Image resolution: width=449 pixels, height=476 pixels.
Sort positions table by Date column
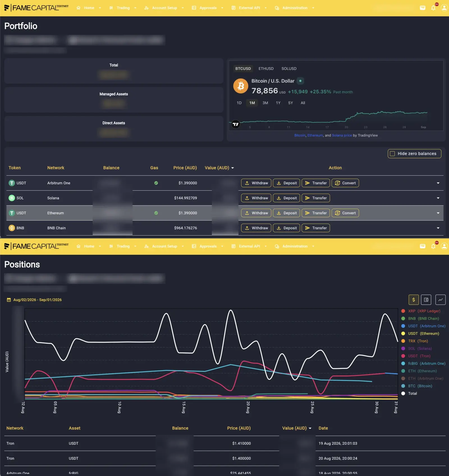pos(323,428)
